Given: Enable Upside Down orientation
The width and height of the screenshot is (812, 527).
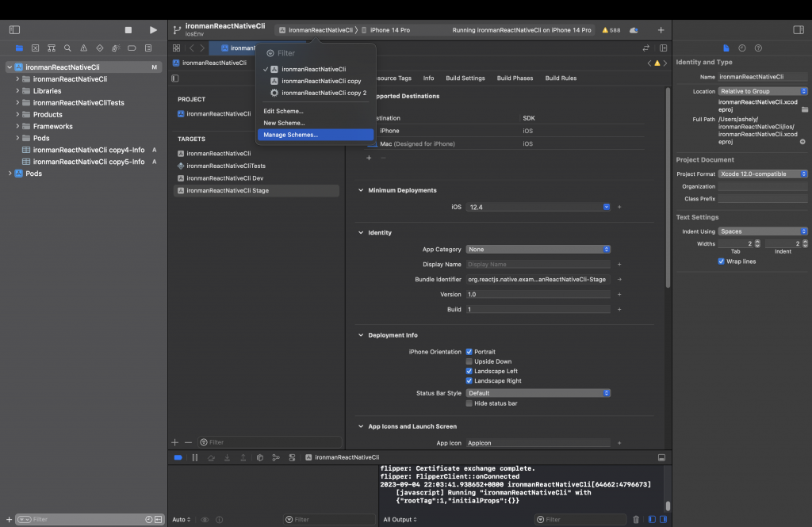Looking at the screenshot, I should tap(469, 361).
